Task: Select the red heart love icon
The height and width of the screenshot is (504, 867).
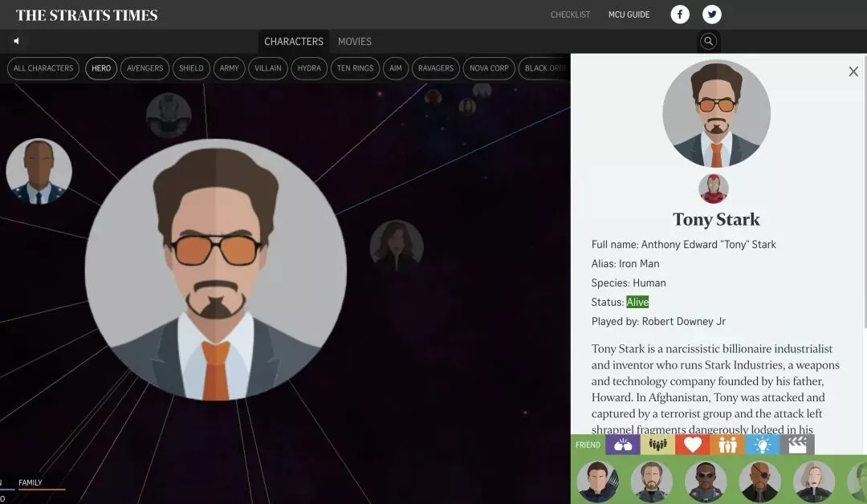Action: (692, 445)
